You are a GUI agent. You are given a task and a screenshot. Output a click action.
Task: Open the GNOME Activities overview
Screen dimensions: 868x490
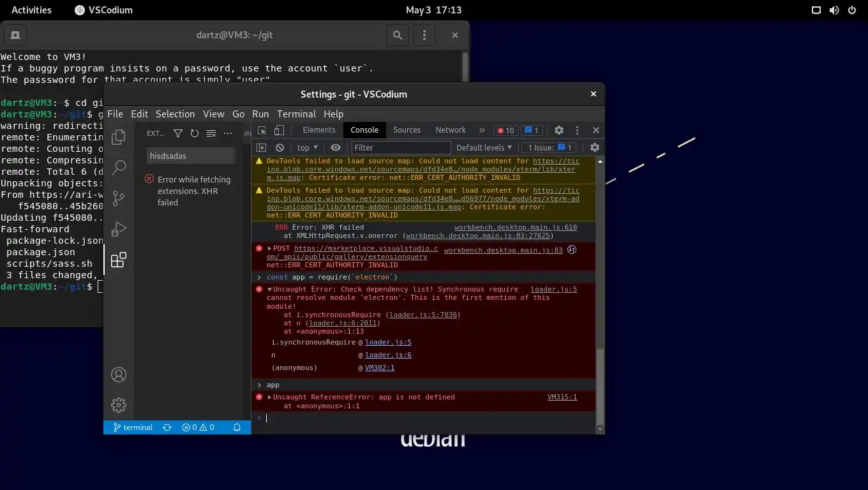coord(31,10)
